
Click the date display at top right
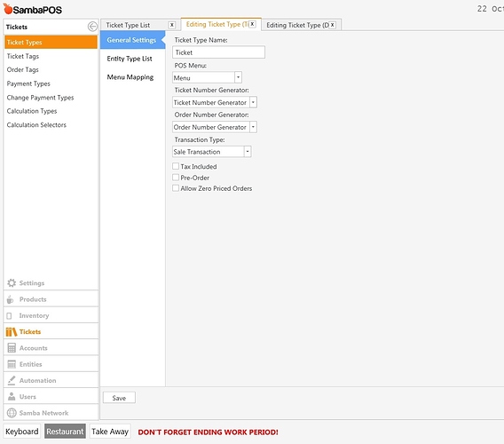[x=490, y=9]
